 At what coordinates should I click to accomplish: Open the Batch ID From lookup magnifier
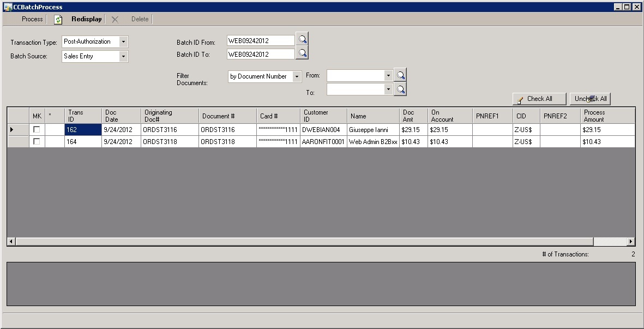[302, 39]
